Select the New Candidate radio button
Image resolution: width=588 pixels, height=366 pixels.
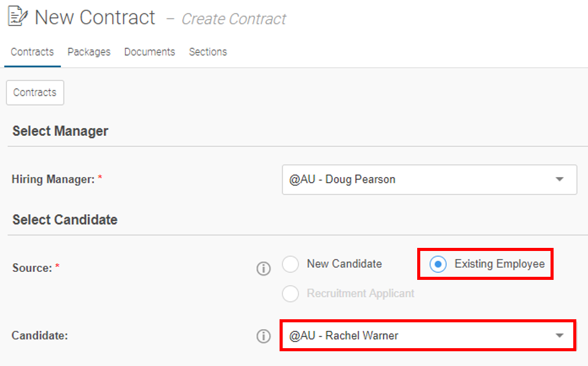pyautogui.click(x=290, y=264)
